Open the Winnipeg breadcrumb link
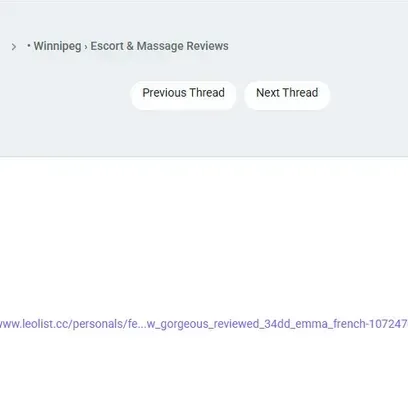The height and width of the screenshot is (407, 408). pyautogui.click(x=57, y=46)
